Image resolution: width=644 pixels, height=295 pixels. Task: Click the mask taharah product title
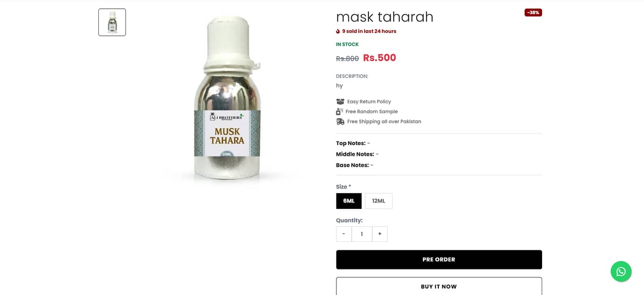[385, 17]
